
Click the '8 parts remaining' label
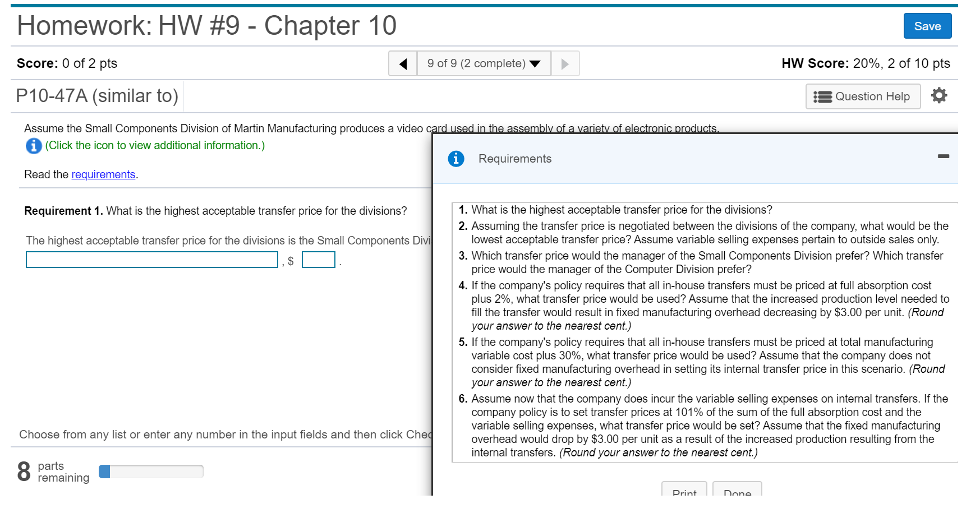click(x=53, y=472)
